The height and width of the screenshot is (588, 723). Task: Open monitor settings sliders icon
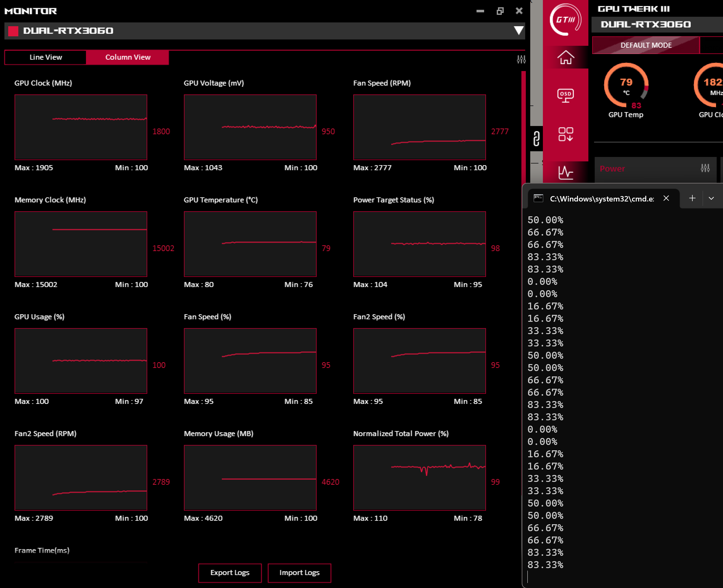coord(521,60)
